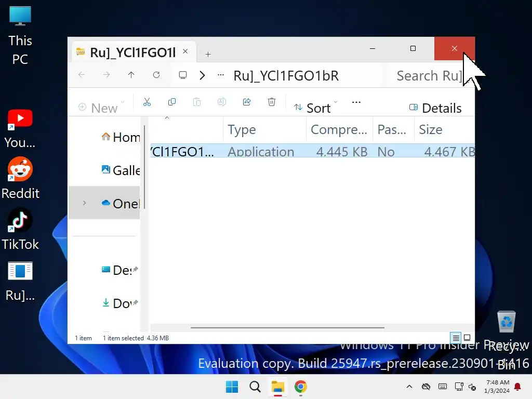532x399 pixels.
Task: Click the 4,445 KB compressed size cell
Action: pyautogui.click(x=342, y=151)
